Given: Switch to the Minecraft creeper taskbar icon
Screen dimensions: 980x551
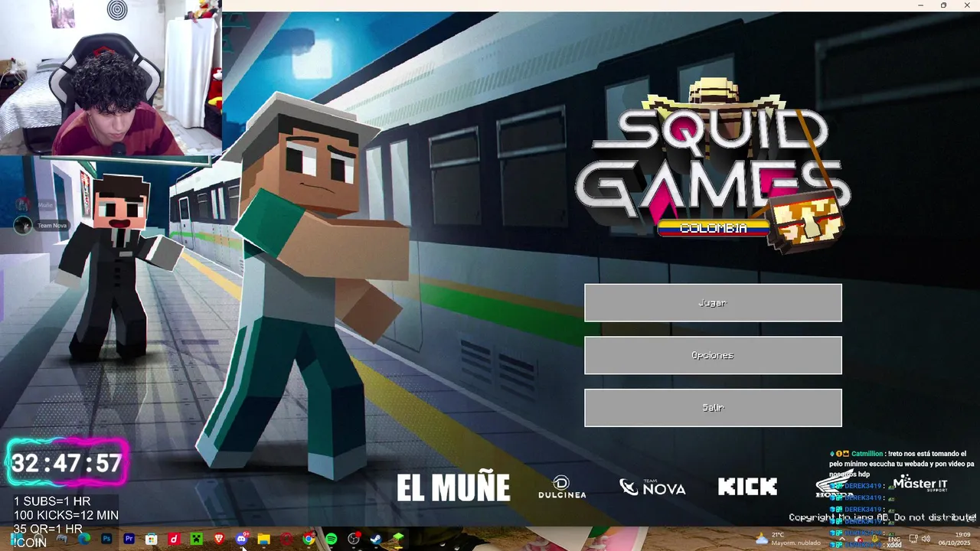Looking at the screenshot, I should [196, 539].
